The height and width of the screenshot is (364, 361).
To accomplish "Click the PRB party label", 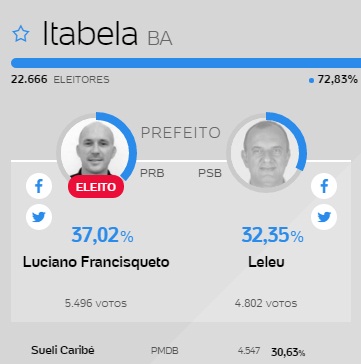I will coord(152,174).
